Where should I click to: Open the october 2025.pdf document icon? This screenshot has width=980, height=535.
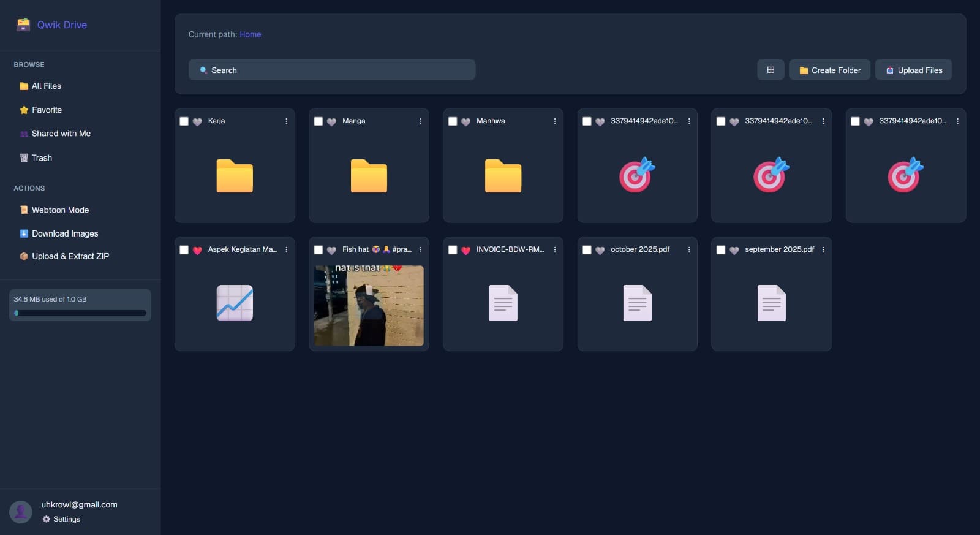pos(637,303)
